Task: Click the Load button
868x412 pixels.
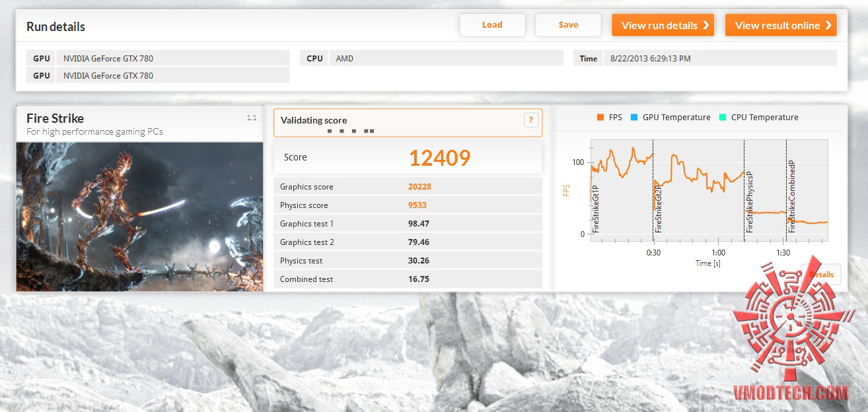Action: tap(492, 25)
